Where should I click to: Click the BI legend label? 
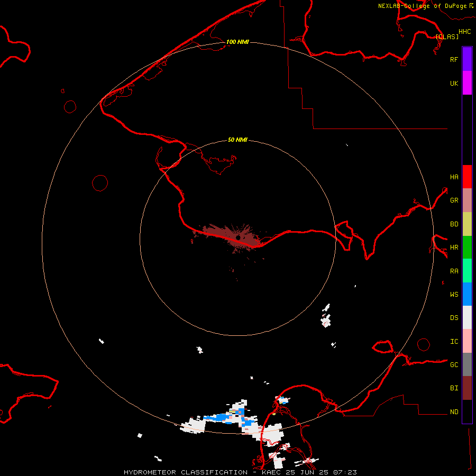[x=454, y=388]
